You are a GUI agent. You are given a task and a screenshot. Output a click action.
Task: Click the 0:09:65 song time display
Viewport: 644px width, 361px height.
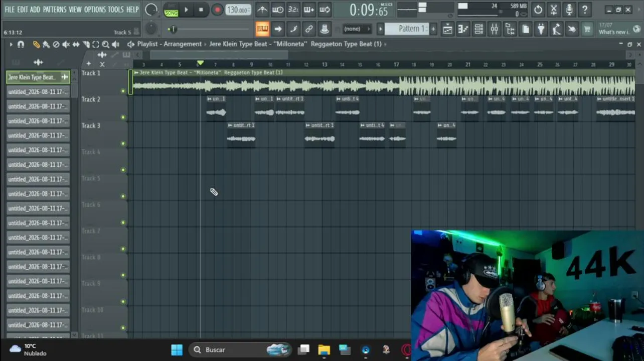tap(369, 10)
